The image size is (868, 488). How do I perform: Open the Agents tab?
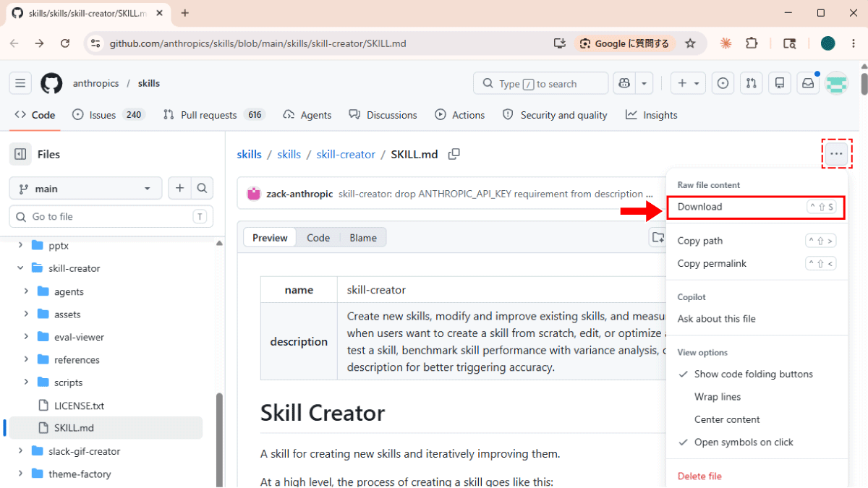tap(307, 115)
